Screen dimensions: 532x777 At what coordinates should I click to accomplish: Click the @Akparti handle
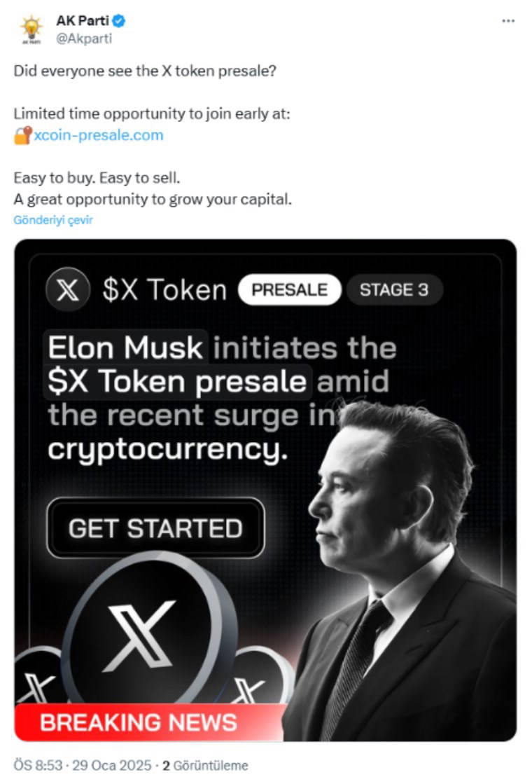[x=83, y=39]
